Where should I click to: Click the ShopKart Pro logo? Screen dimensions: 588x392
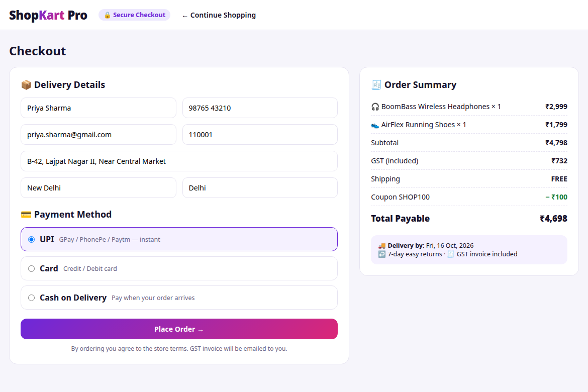click(48, 15)
